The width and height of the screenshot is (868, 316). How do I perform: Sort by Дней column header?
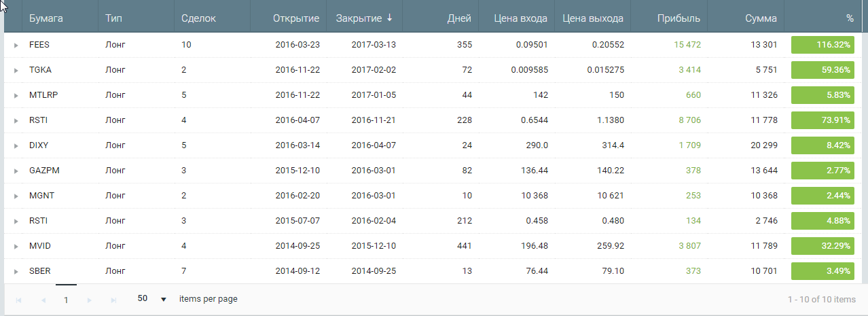(x=460, y=18)
